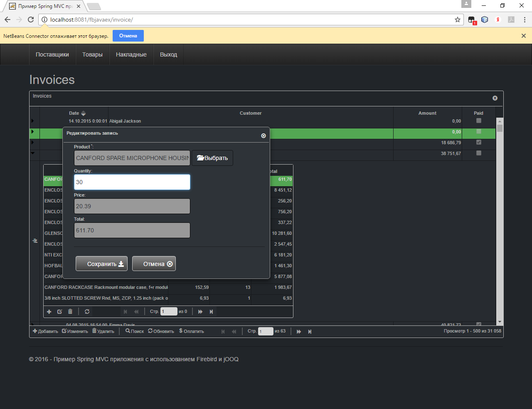The height and width of the screenshot is (409, 532).
Task: Refresh the invoice lines subgrid
Action: [87, 312]
